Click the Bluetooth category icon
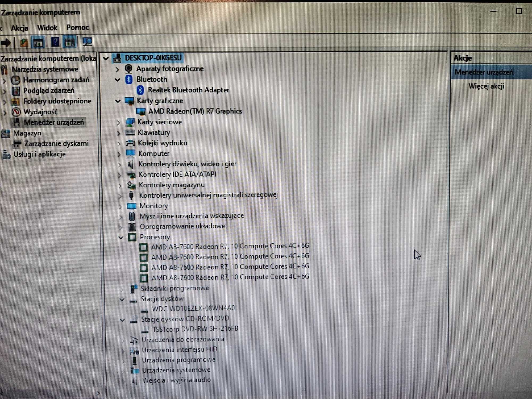The height and width of the screenshot is (399, 532). coord(129,80)
